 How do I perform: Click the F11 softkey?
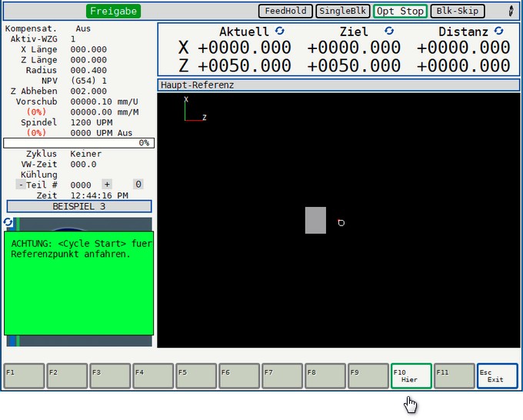pos(455,376)
